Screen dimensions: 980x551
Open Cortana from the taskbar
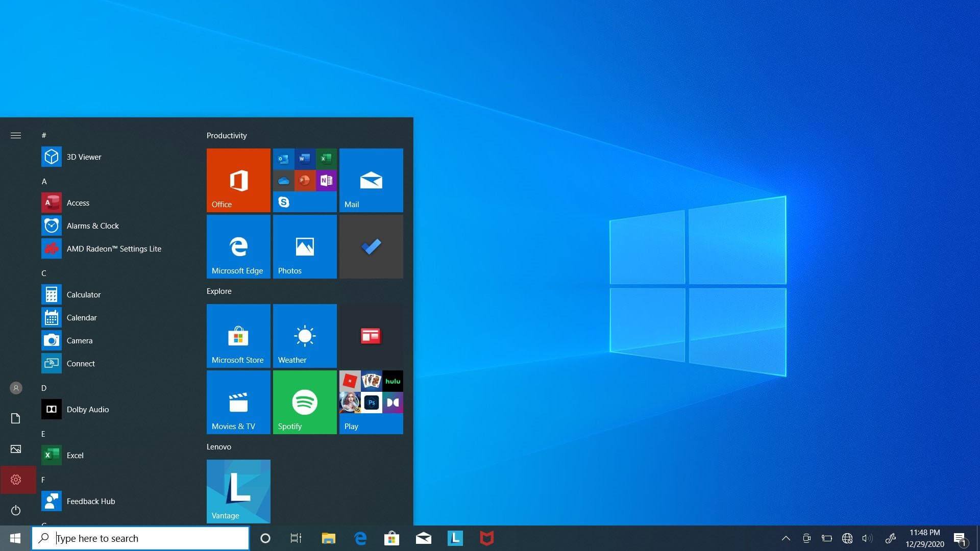(265, 538)
